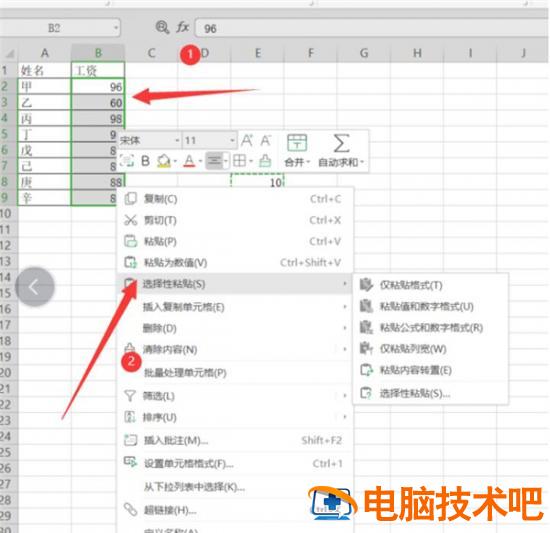Choose 插入批注(M)... in the menu
The width and height of the screenshot is (550, 533).
tap(235, 440)
